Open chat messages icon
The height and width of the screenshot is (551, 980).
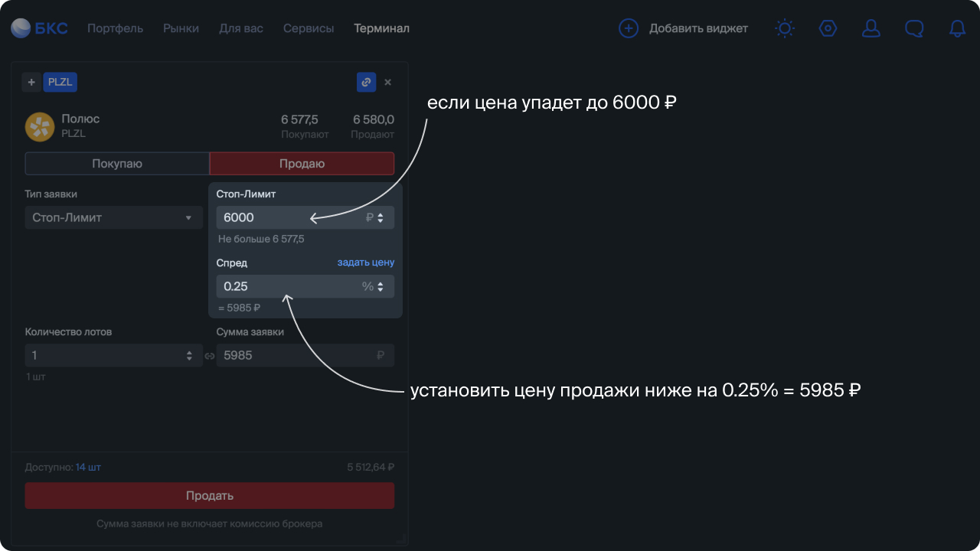point(914,28)
